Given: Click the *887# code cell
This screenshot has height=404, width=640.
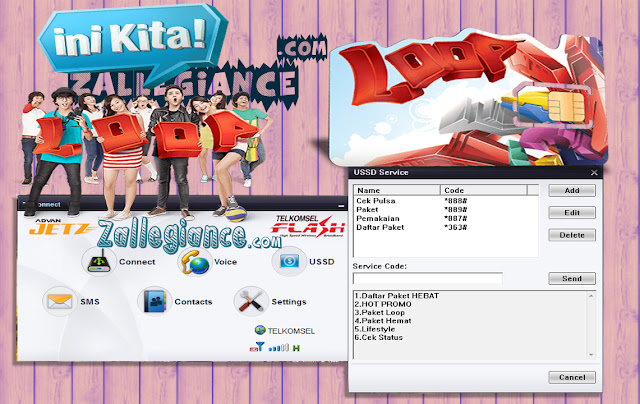Looking at the screenshot, I should pos(456,219).
